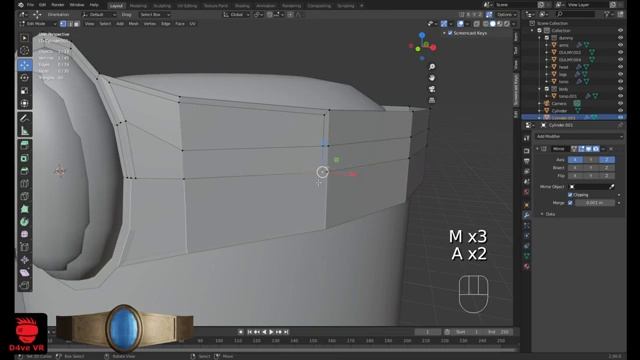Viewport: 640px width, 360px height.
Task: Select the Select Box tool in left toolbar
Action: tap(24, 38)
